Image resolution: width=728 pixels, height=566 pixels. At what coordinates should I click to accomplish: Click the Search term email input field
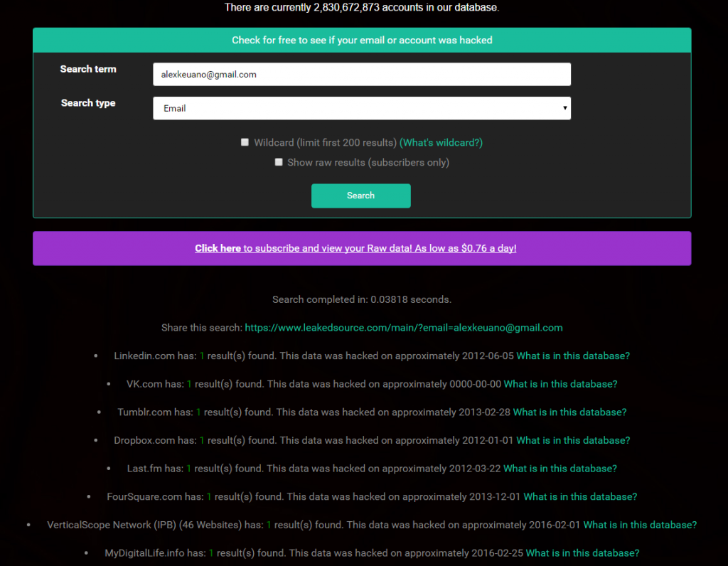[362, 74]
